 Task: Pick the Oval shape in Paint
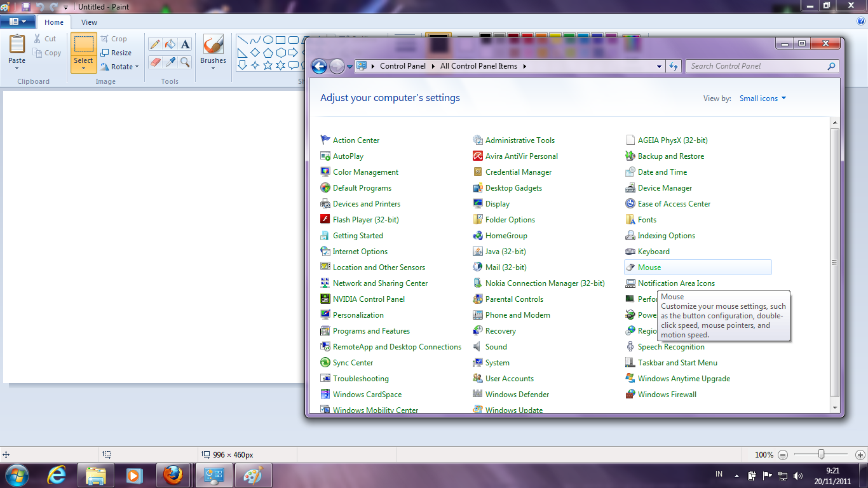268,40
